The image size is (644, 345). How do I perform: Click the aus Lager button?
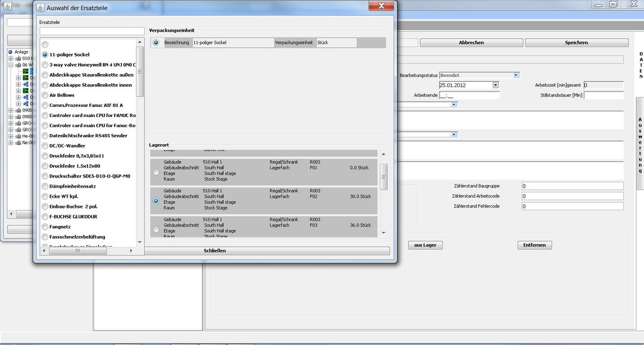[426, 245]
